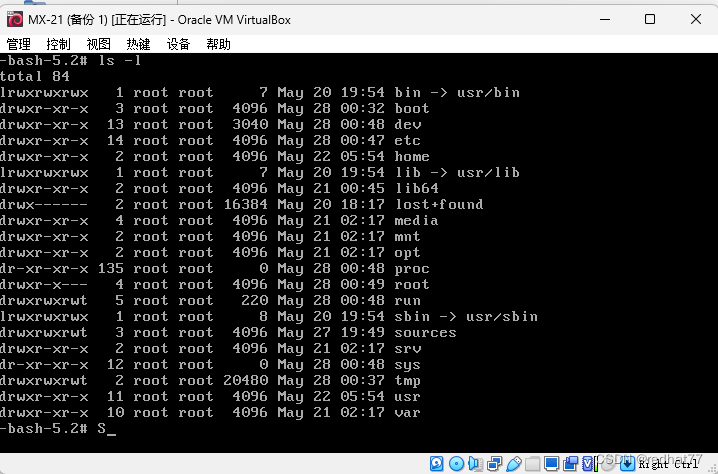Click the 'run' directory name
Screen dimensions: 718x474
(x=408, y=301)
